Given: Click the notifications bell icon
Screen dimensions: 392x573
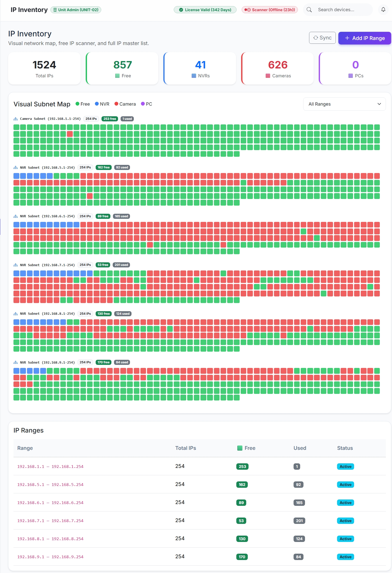Looking at the screenshot, I should pyautogui.click(x=383, y=10).
